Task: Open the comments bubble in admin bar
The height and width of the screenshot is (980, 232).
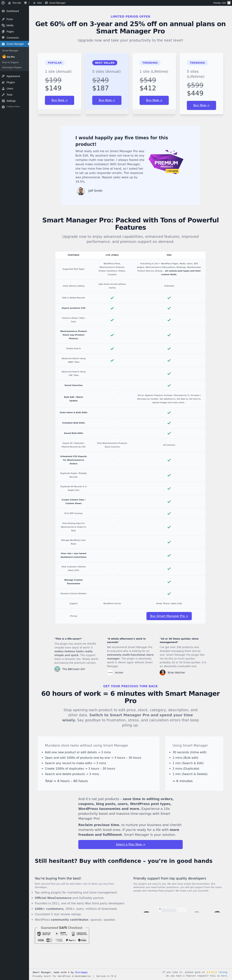Action: click(x=27, y=3)
